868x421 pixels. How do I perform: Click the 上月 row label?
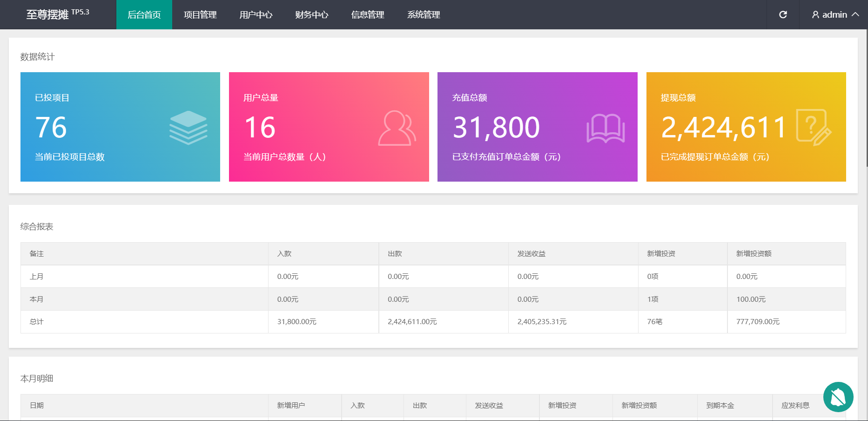37,277
